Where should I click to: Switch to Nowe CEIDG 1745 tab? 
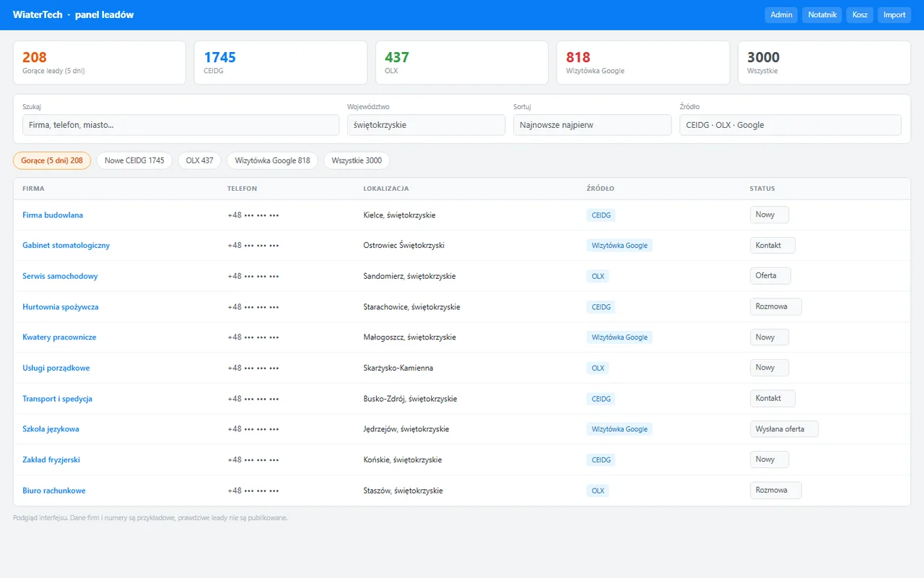[134, 160]
